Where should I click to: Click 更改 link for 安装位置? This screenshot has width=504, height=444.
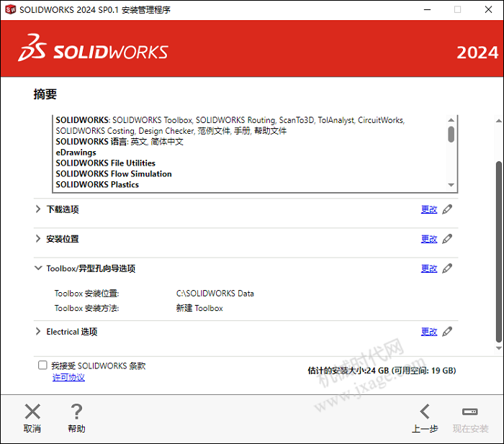pos(429,240)
